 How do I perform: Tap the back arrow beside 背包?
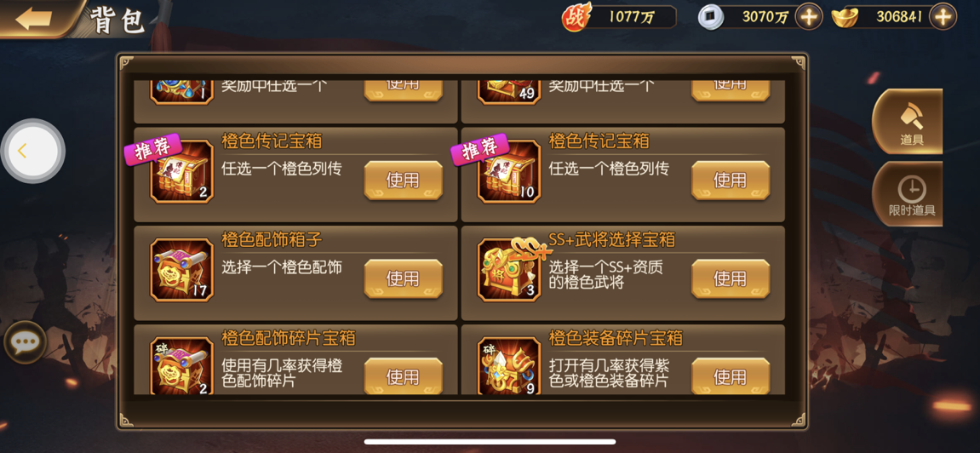pos(33,18)
